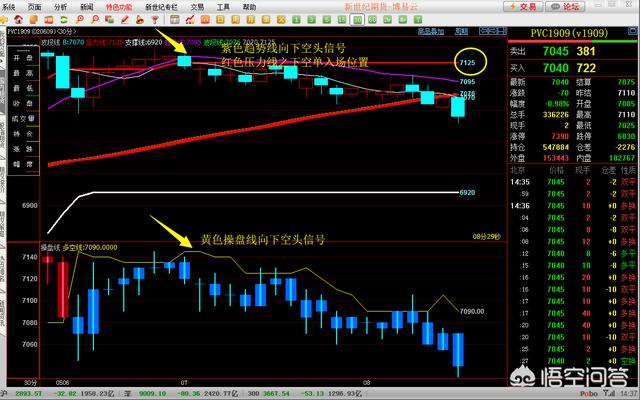Viewport: 640px width, 400px height.
Task: Click the 6920 support line price label
Action: (466, 192)
